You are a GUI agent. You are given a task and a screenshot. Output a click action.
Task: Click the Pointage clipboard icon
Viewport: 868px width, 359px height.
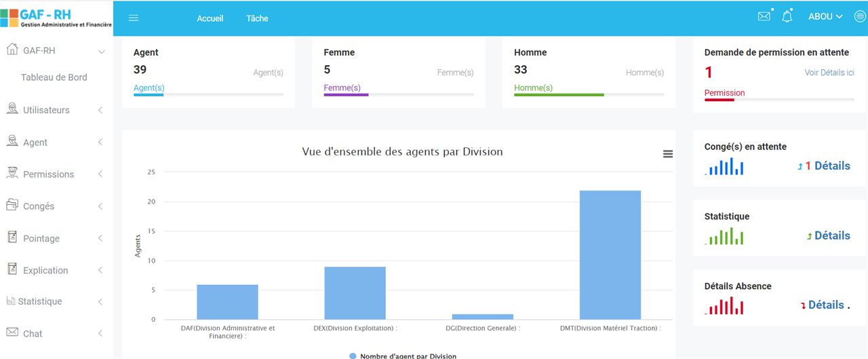12,238
